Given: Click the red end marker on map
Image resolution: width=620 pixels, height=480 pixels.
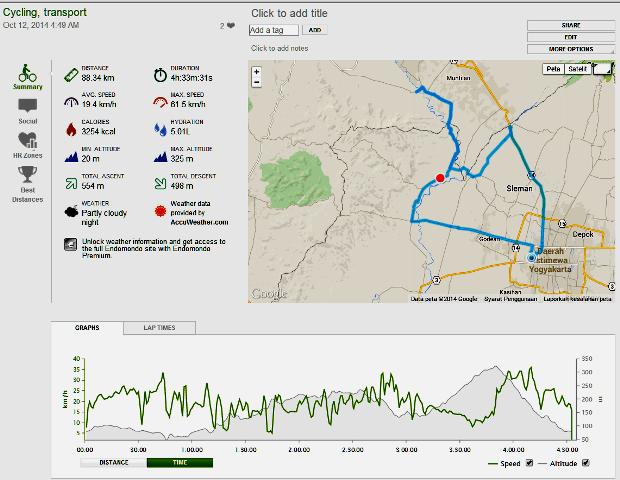Looking at the screenshot, I should point(440,178).
